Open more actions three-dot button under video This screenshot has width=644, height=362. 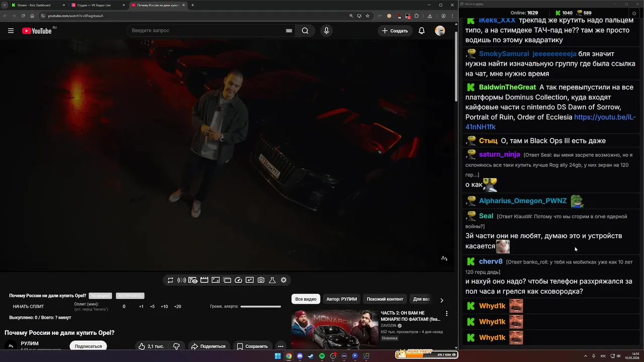click(x=281, y=346)
